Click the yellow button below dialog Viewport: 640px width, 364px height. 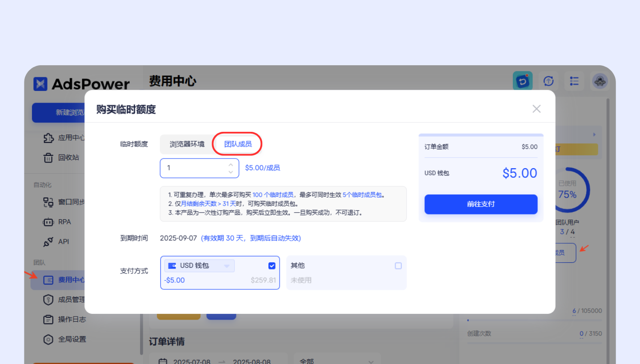pos(179,317)
